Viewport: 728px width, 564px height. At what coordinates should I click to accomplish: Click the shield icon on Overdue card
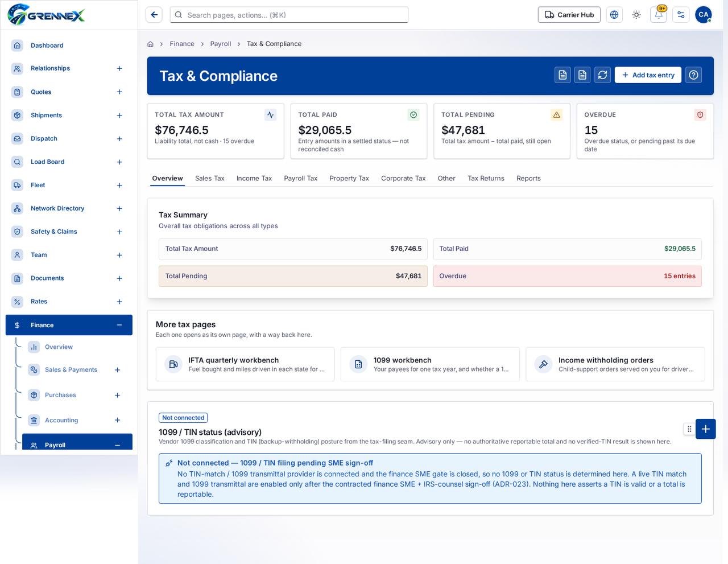click(700, 115)
